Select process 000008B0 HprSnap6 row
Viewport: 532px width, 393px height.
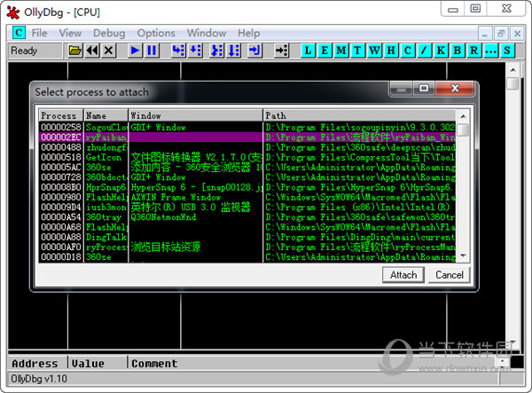pos(247,187)
